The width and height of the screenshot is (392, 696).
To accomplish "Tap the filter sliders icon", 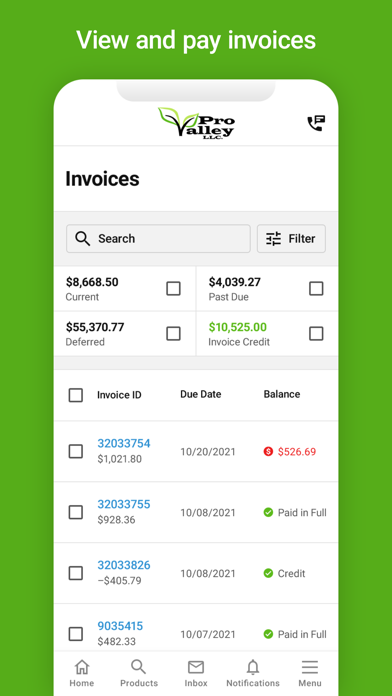I will (x=273, y=238).
